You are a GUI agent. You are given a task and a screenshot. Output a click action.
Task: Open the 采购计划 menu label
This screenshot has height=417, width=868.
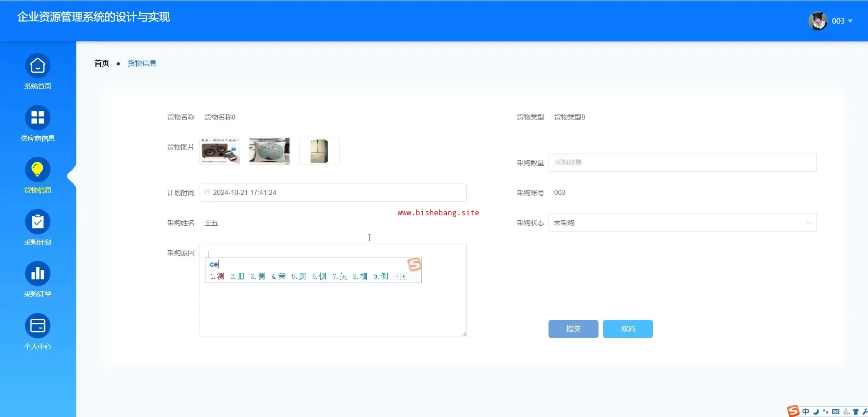point(38,242)
